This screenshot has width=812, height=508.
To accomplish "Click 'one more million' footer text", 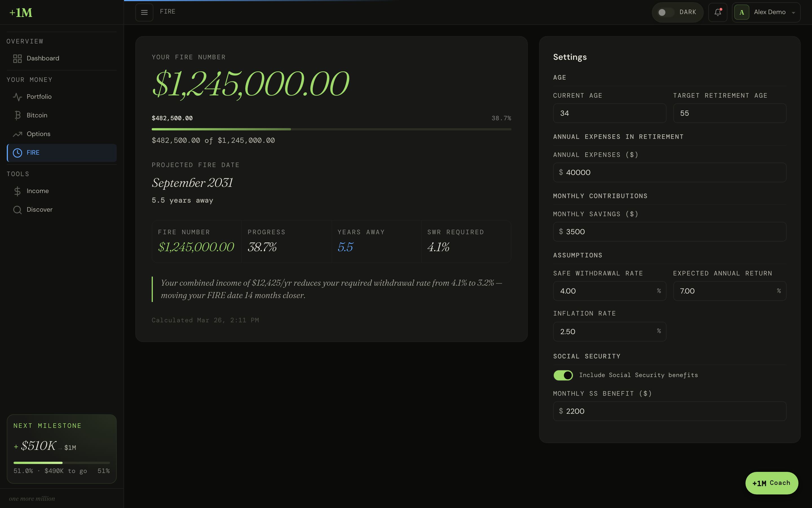I will [x=32, y=499].
